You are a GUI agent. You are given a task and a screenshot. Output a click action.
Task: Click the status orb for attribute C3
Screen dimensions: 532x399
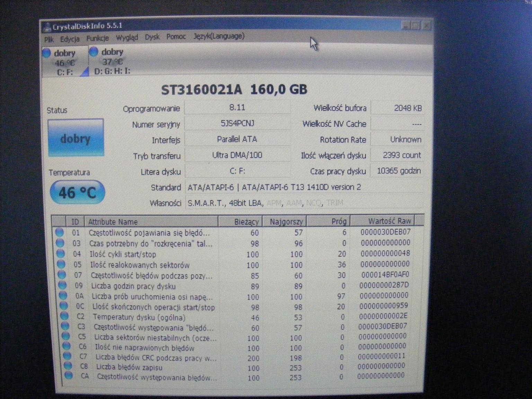click(x=65, y=326)
